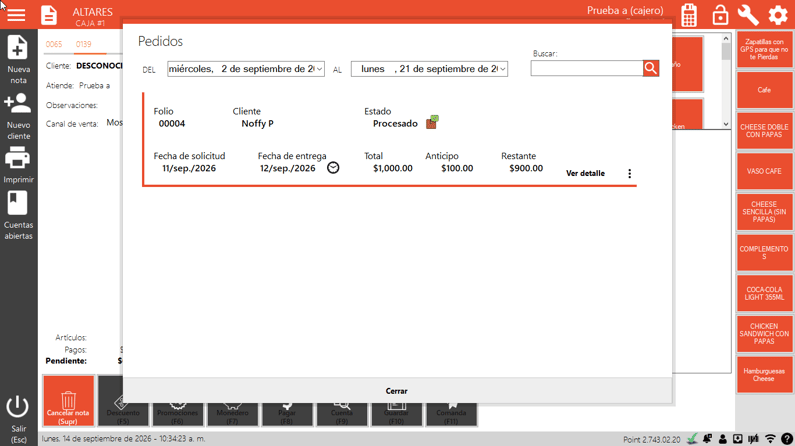
Task: Open the document icon in header
Action: pyautogui.click(x=49, y=15)
